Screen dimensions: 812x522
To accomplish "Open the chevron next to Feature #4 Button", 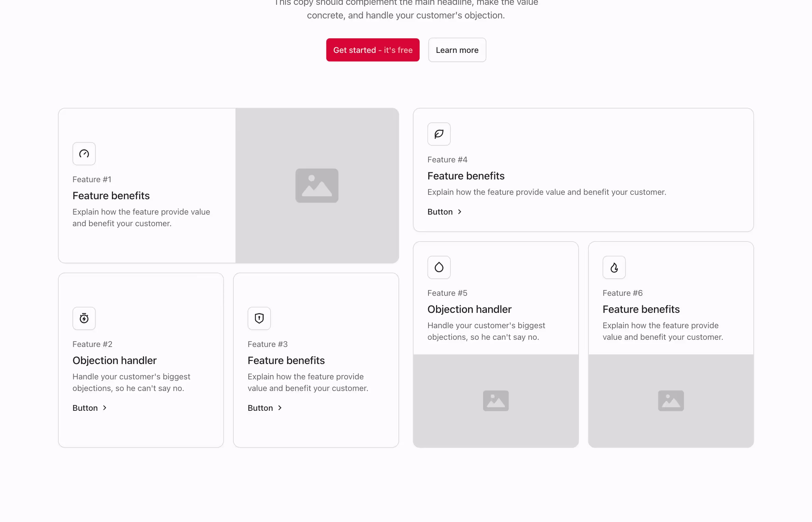I will tap(459, 212).
